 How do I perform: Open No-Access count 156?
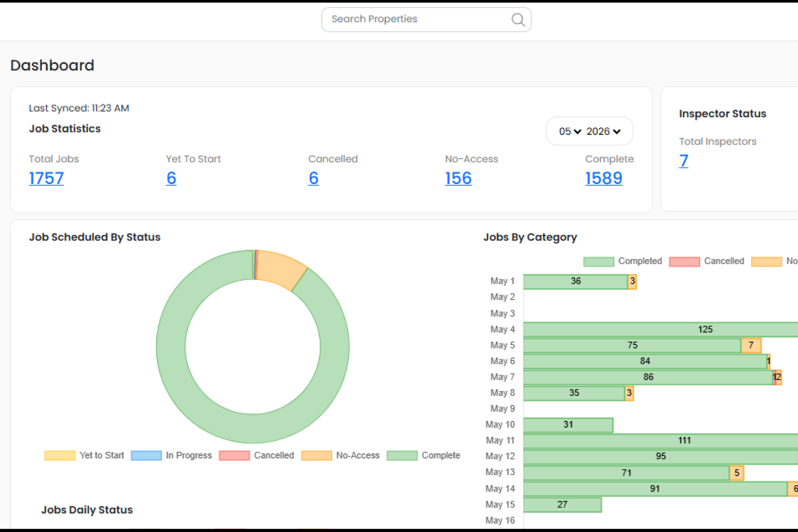458,178
